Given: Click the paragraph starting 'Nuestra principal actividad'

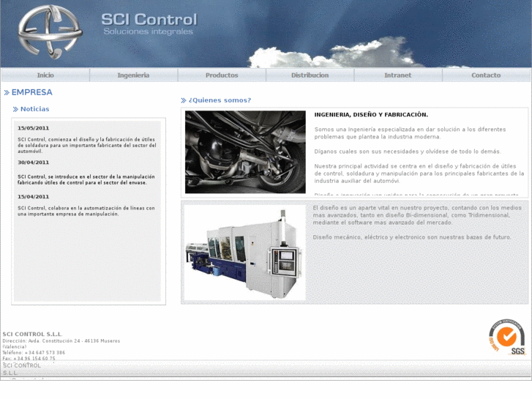Looking at the screenshot, I should (419, 174).
